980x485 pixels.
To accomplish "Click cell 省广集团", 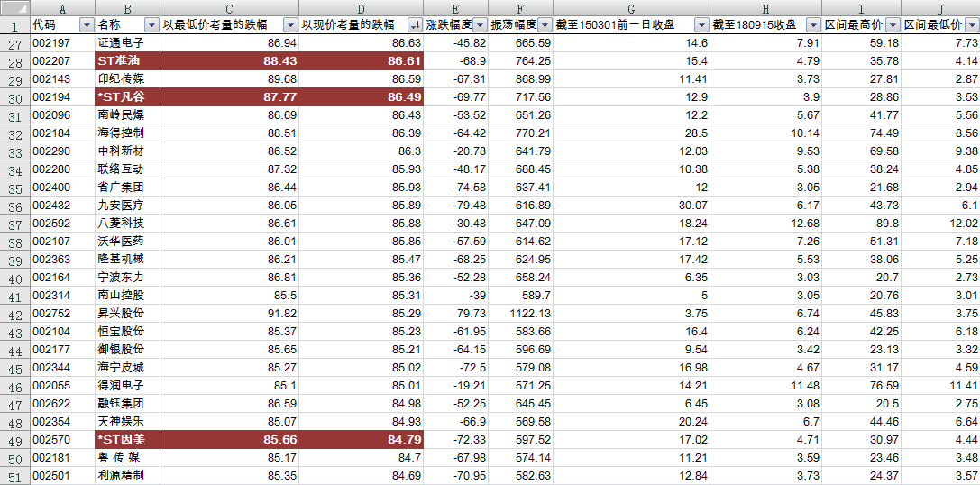I will (x=127, y=188).
